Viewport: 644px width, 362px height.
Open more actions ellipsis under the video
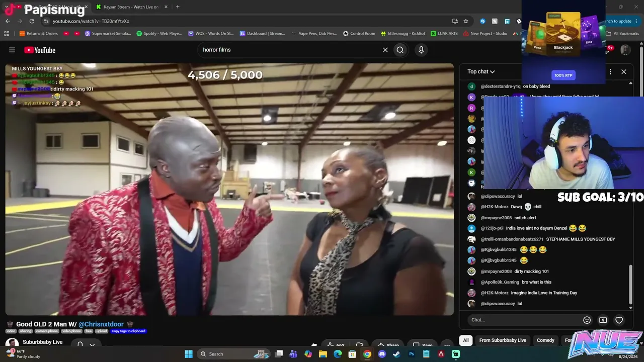[x=447, y=345]
